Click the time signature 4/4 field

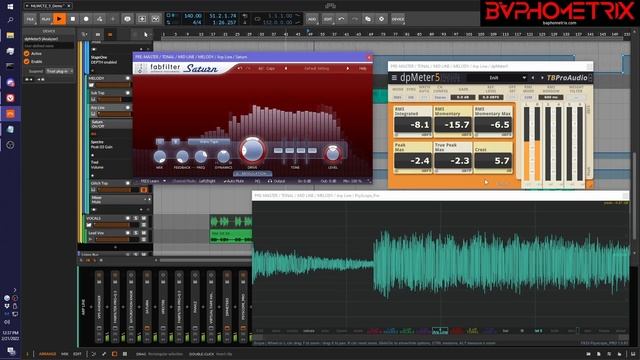coord(197,22)
